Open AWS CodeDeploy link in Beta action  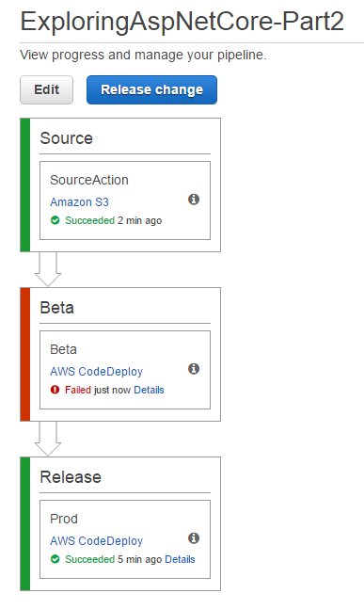96,371
